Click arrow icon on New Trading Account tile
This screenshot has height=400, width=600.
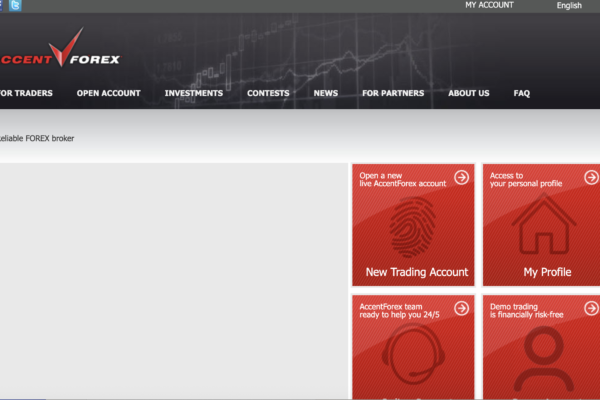pyautogui.click(x=461, y=177)
